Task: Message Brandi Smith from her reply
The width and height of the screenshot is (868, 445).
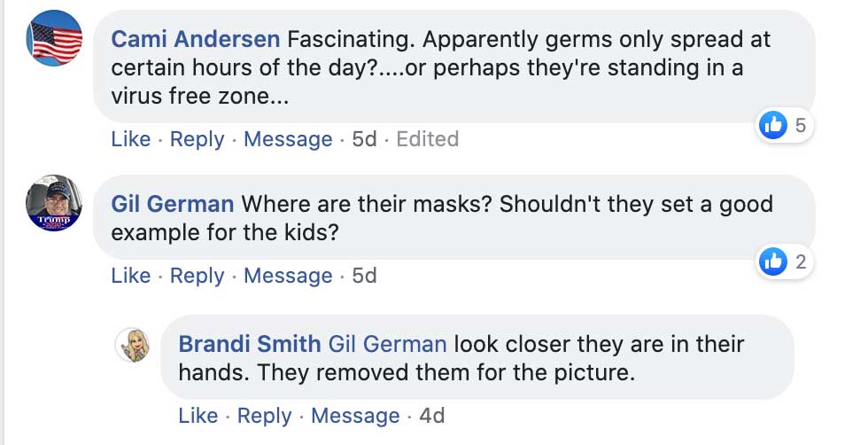Action: 355,416
